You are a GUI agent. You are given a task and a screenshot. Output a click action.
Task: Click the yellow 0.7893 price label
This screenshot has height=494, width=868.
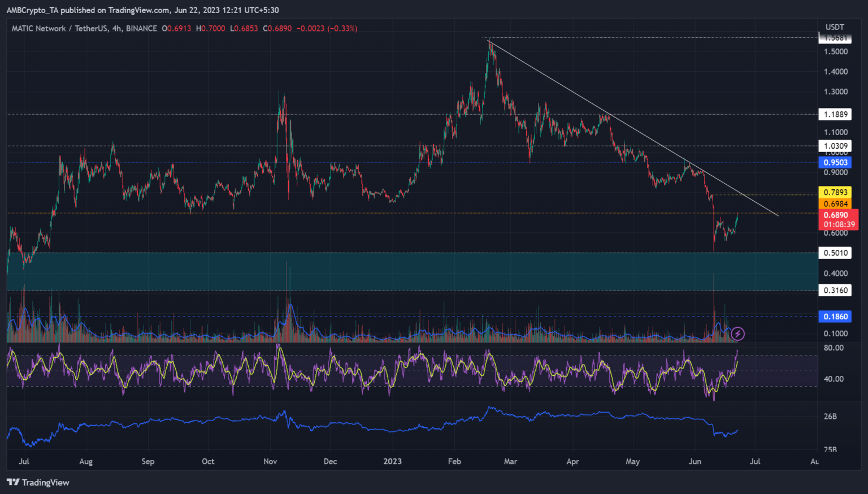pos(835,192)
